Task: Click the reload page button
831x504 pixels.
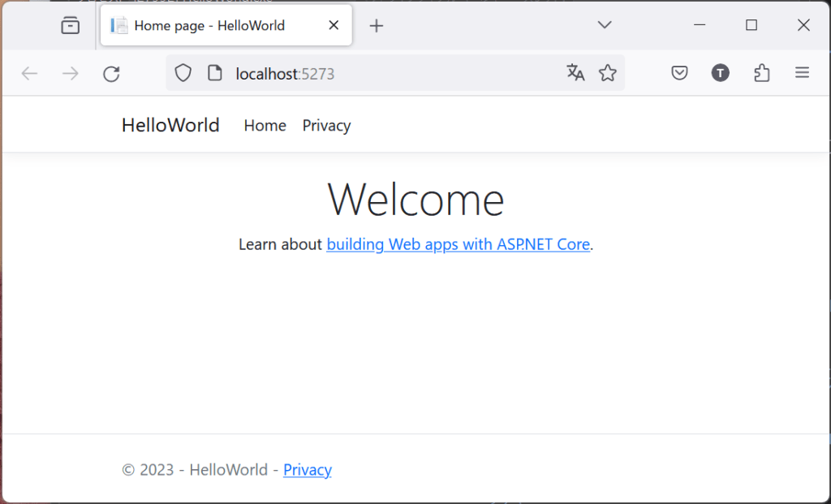Action: click(112, 74)
